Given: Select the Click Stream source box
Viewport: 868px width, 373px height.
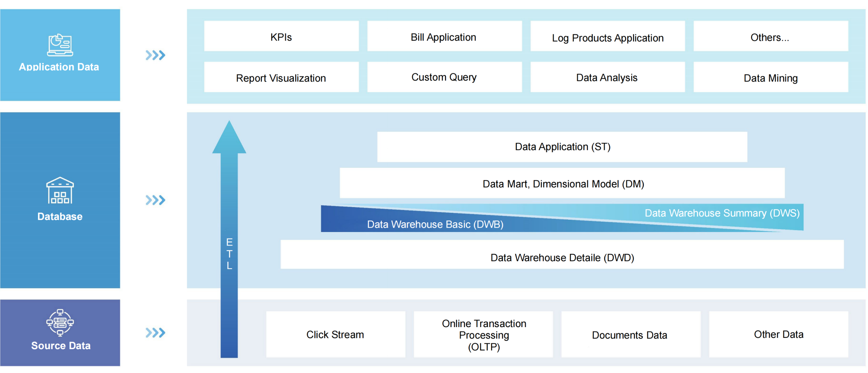Looking at the screenshot, I should click(x=335, y=335).
